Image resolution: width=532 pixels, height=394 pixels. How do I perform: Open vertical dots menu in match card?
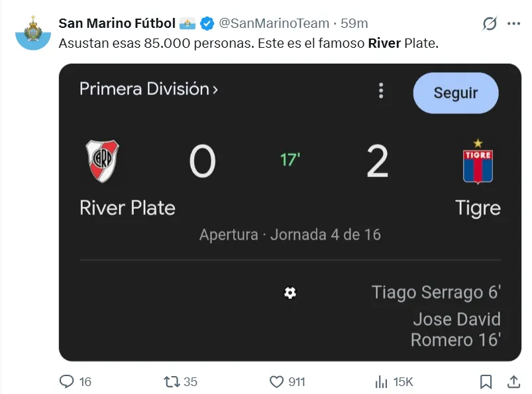(x=381, y=91)
